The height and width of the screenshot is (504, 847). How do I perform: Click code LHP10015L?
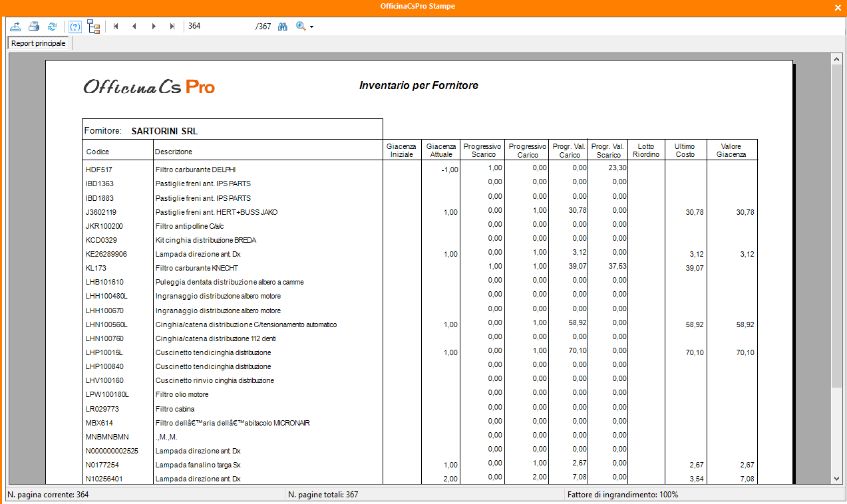coord(104,352)
